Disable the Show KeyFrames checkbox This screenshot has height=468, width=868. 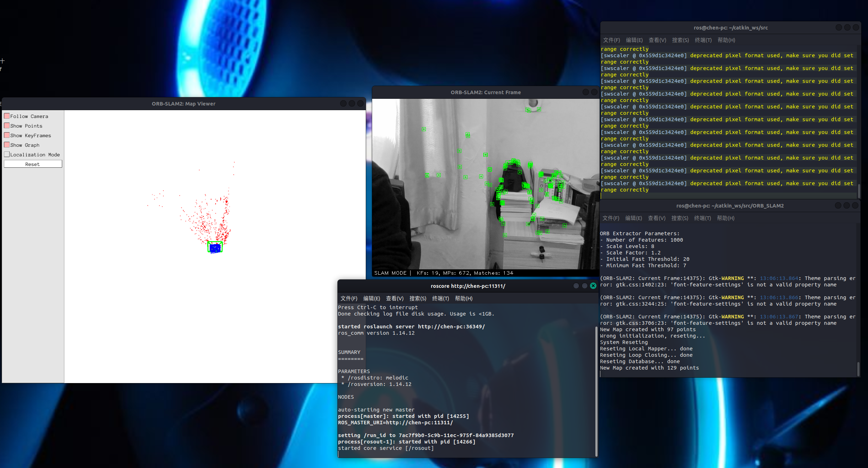[x=7, y=135]
